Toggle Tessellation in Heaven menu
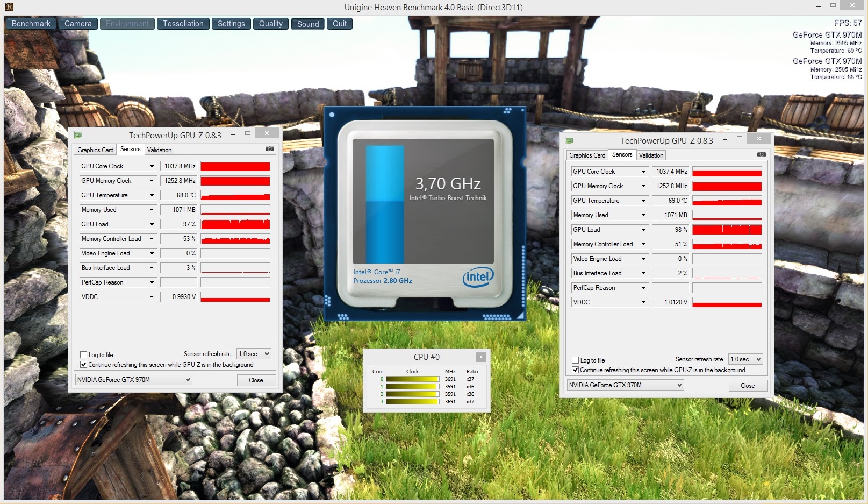This screenshot has height=504, width=868. pos(183,24)
